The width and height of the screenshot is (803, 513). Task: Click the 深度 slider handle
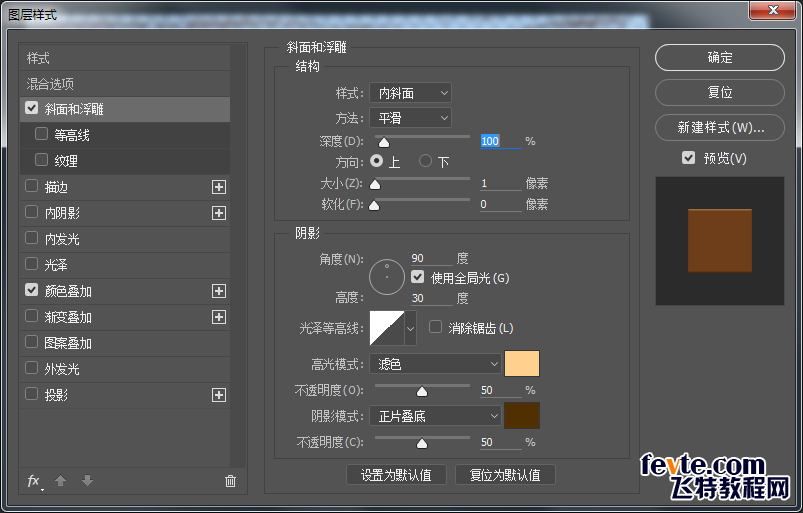coord(384,143)
